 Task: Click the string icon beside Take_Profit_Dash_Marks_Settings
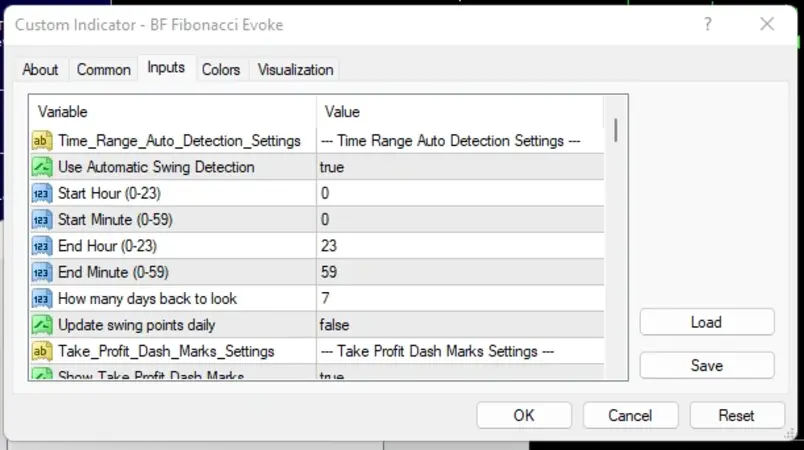[x=42, y=352]
